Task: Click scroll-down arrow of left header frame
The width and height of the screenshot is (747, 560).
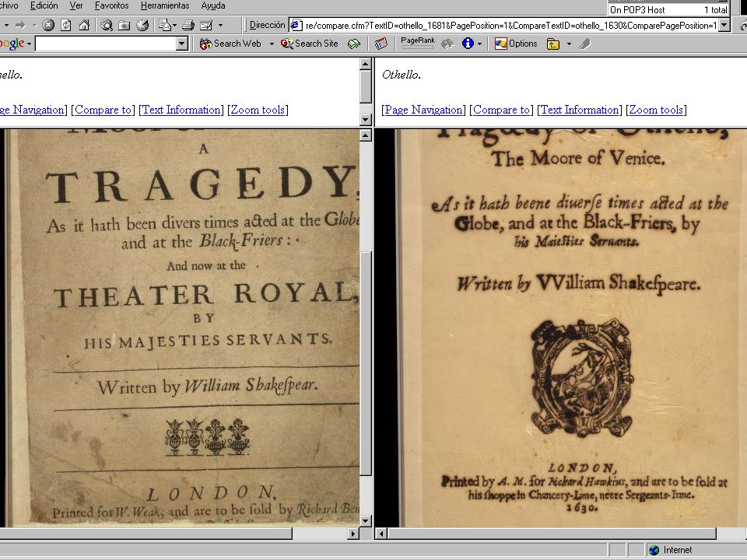Action: click(x=366, y=120)
